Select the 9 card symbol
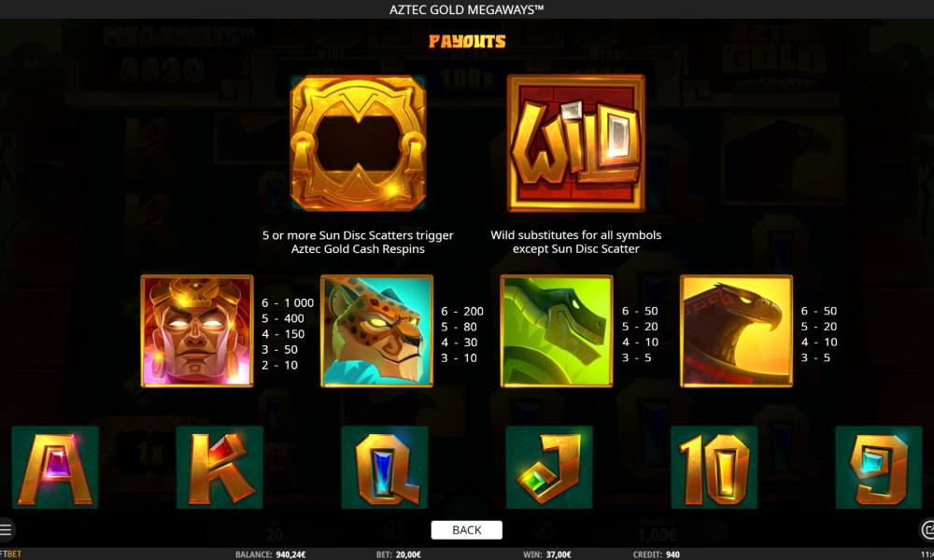Image resolution: width=934 pixels, height=560 pixels. [x=879, y=468]
